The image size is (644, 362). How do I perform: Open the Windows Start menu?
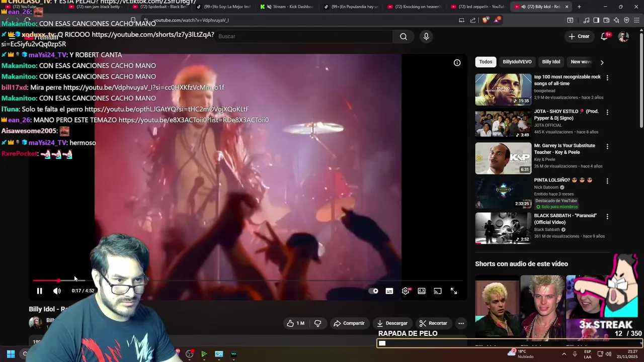11,354
